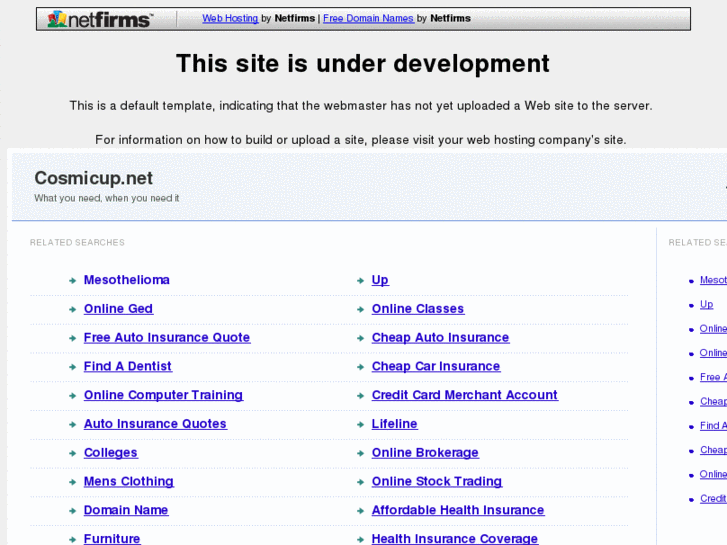The image size is (727, 545).
Task: Click arrow icon beside Cheap Car Insurance
Action: [x=360, y=367]
